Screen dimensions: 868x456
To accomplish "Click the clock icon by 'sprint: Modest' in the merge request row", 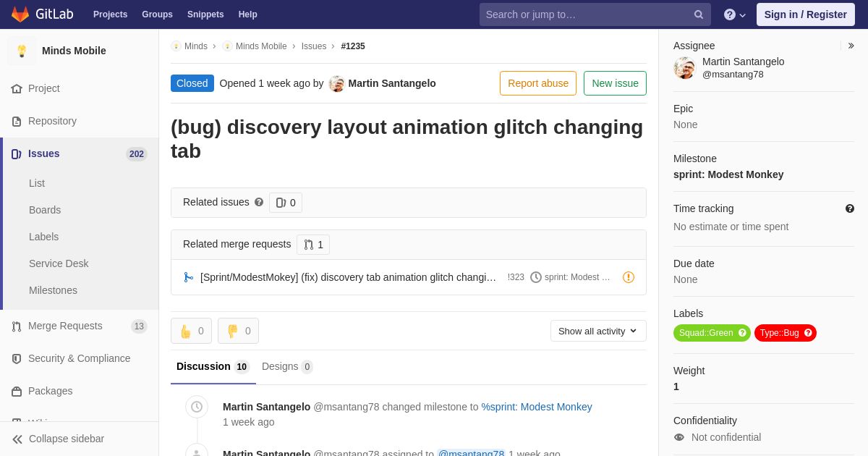I will (x=536, y=277).
